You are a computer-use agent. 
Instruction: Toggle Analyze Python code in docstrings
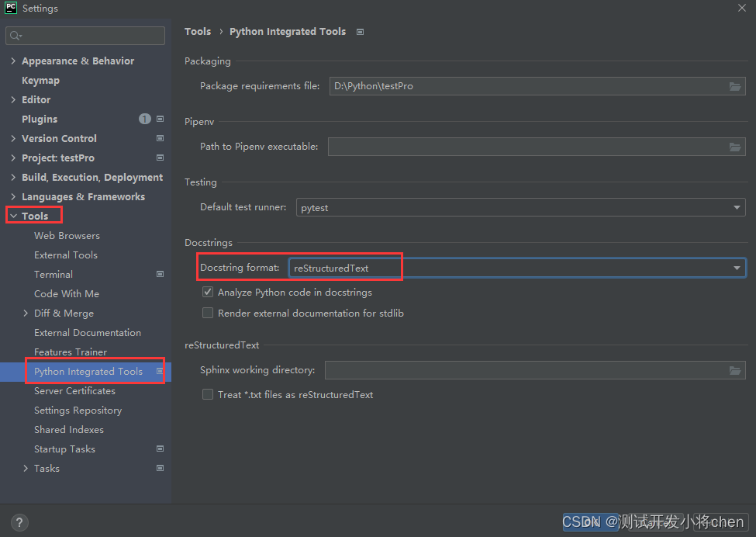[x=208, y=292]
